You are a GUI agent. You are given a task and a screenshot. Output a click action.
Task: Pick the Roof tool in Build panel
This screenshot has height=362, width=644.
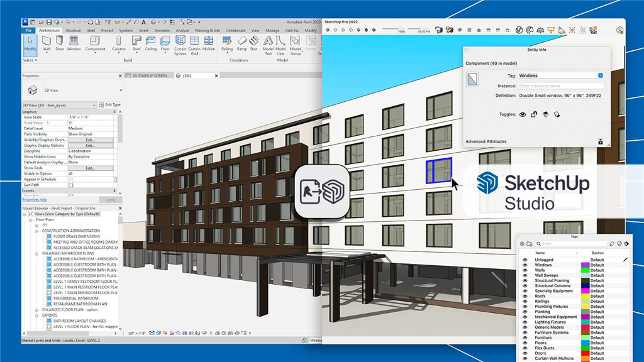(x=136, y=43)
